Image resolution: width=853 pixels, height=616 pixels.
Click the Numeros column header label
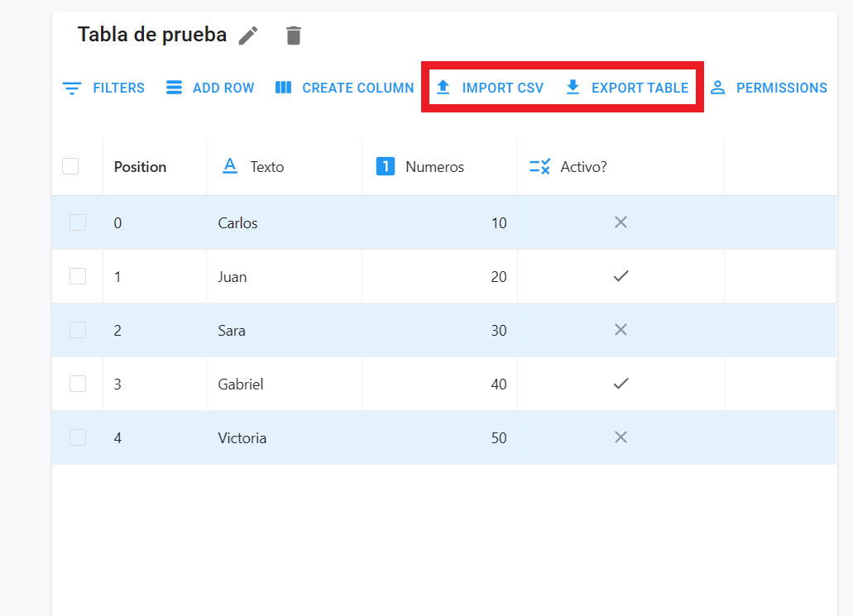click(x=434, y=167)
